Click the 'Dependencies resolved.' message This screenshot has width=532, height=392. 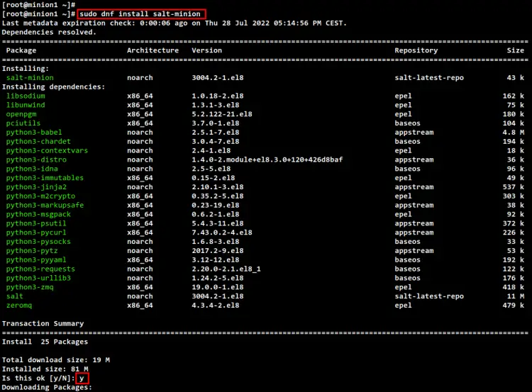49,32
